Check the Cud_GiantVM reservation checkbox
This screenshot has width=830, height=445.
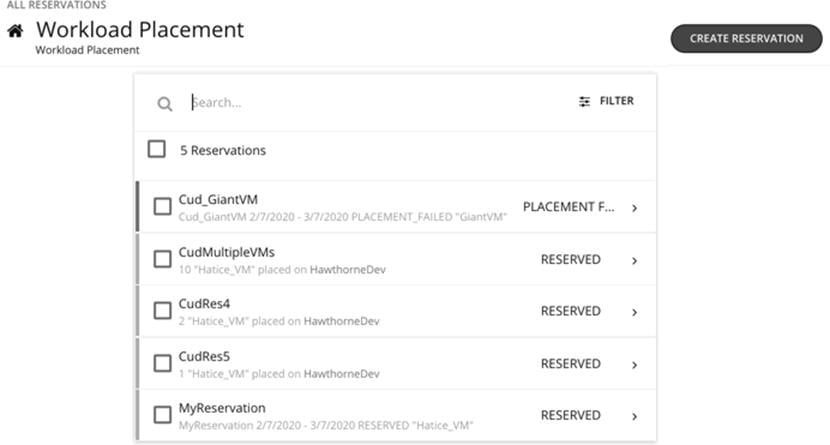pyautogui.click(x=162, y=207)
